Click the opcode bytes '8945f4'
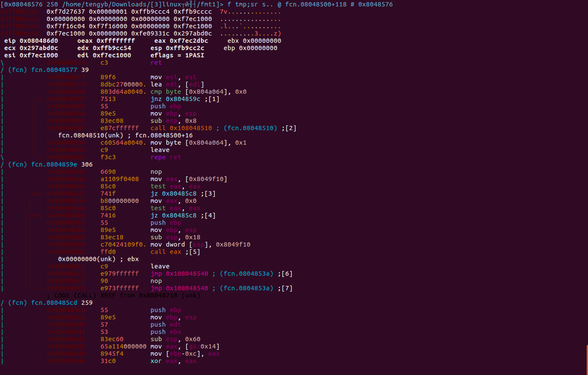Screen dimensions: 588x375 [x=112, y=354]
